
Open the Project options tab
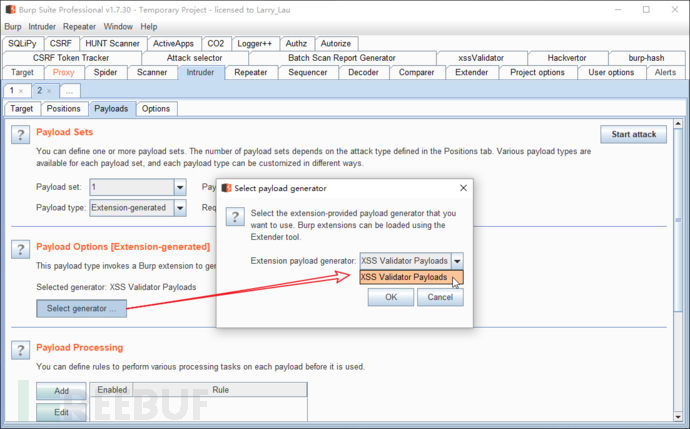[x=537, y=72]
